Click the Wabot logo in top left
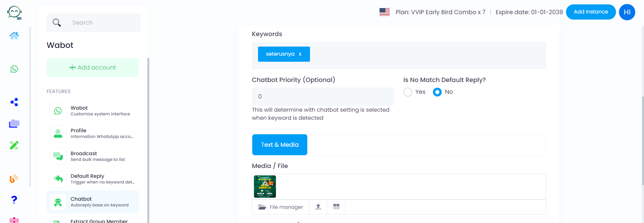Viewport: 644px width, 223px height. point(13,12)
